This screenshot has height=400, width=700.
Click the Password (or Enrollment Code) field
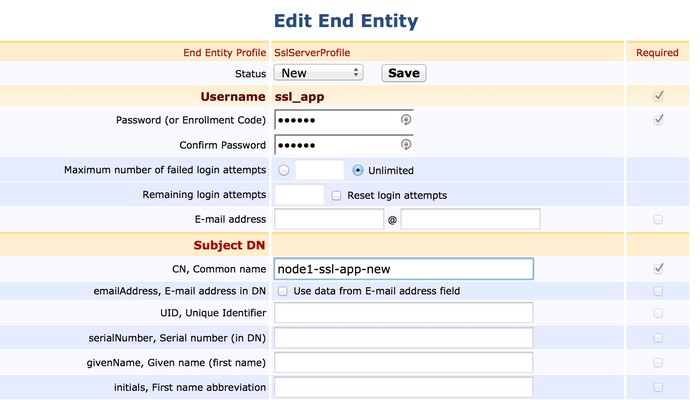(x=335, y=120)
